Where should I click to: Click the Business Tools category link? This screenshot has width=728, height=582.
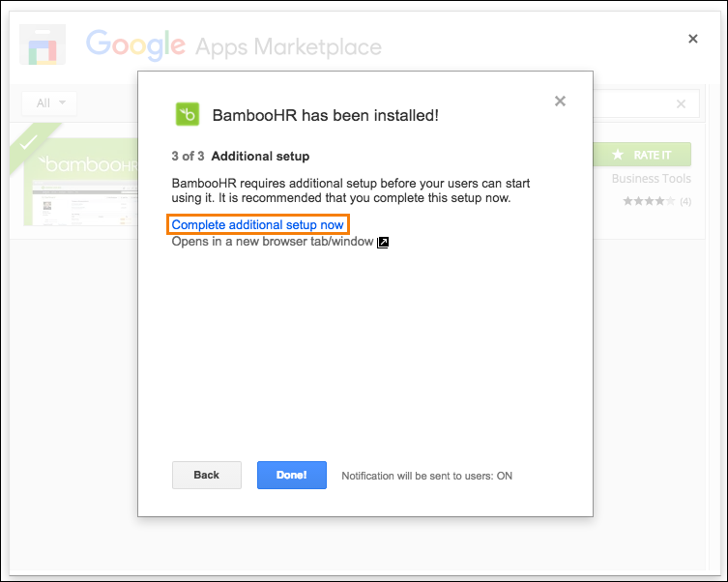pyautogui.click(x=651, y=179)
